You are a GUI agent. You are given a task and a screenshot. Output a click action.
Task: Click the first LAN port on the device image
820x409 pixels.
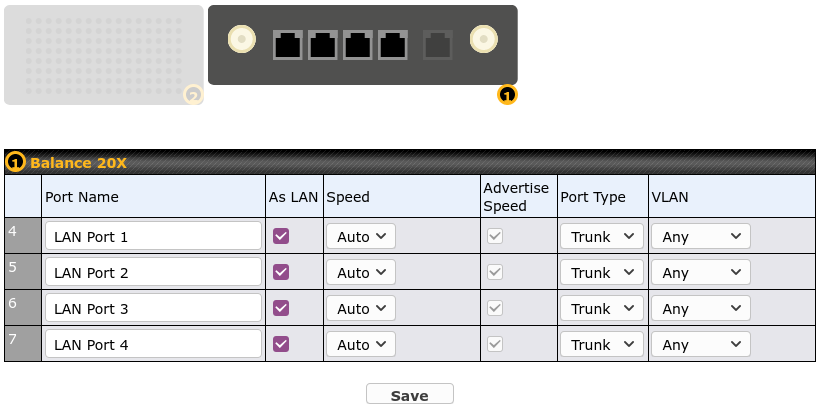point(288,45)
